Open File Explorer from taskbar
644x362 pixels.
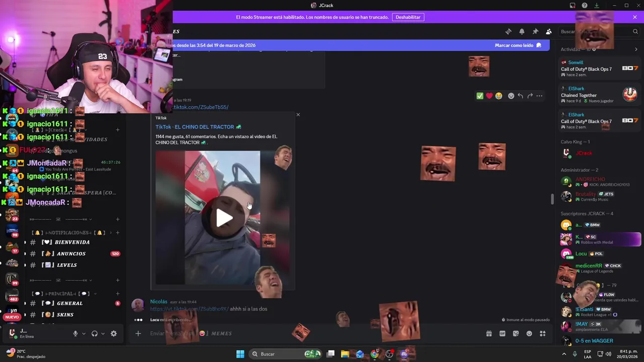(x=345, y=354)
